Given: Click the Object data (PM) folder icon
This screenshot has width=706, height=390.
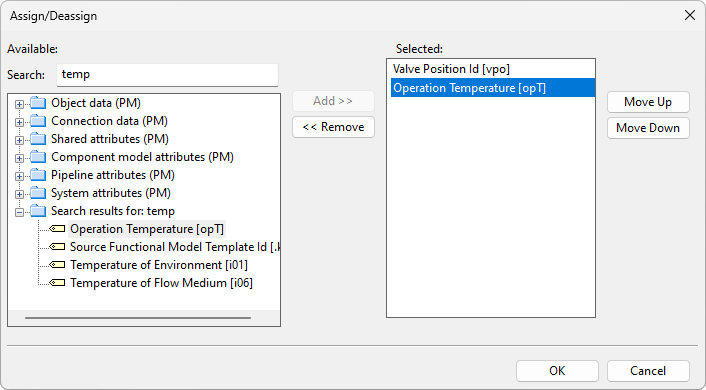Looking at the screenshot, I should 38,103.
